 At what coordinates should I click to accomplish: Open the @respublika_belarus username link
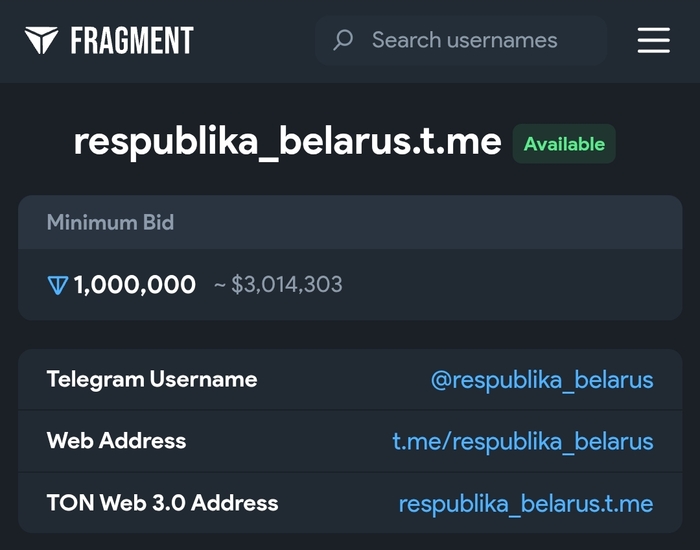click(x=542, y=380)
